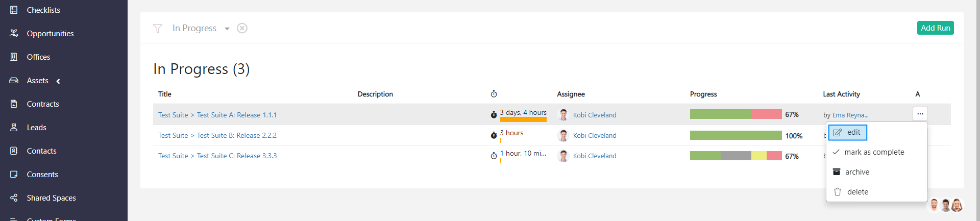Toggle the actions ellipsis for Release 1.1.1

tap(920, 114)
